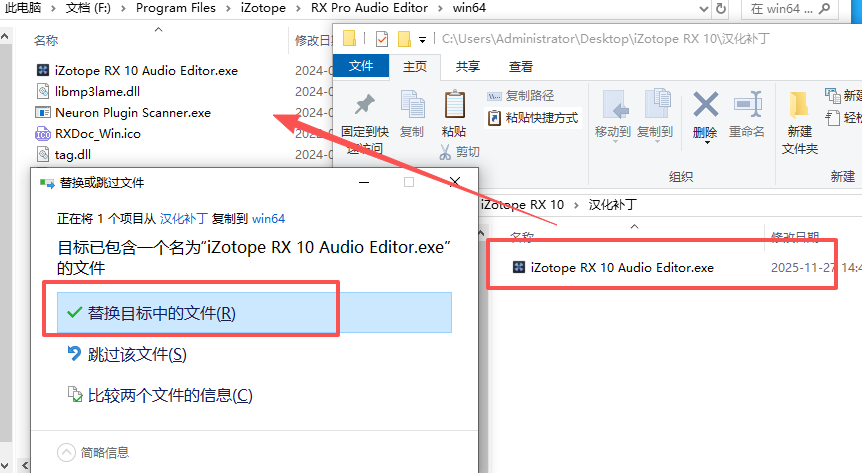Viewport: 862px width, 473px height.
Task: Click the refresh button beside address bar
Action: 721,8
